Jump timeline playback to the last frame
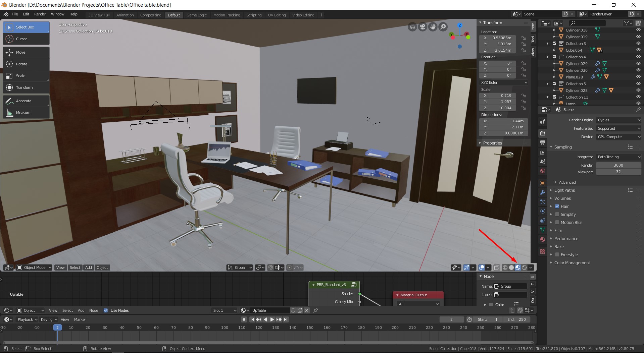Viewport: 644px width, 353px height. [286, 319]
